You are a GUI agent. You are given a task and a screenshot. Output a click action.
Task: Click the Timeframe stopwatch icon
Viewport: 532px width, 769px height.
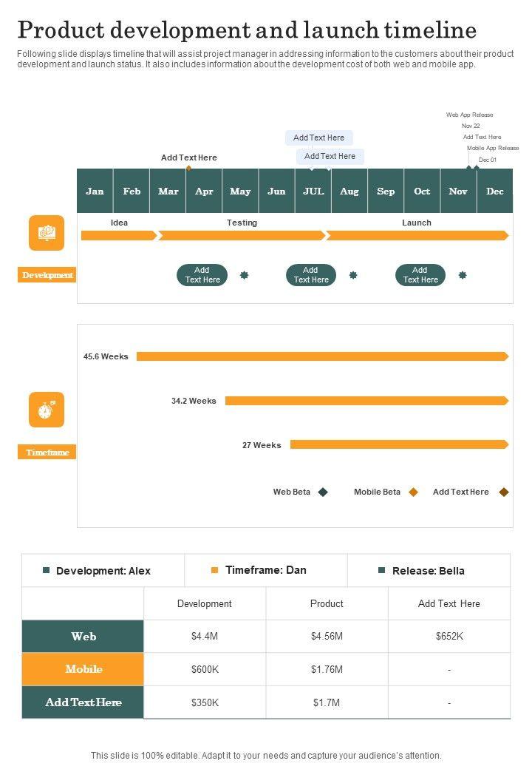pos(47,410)
